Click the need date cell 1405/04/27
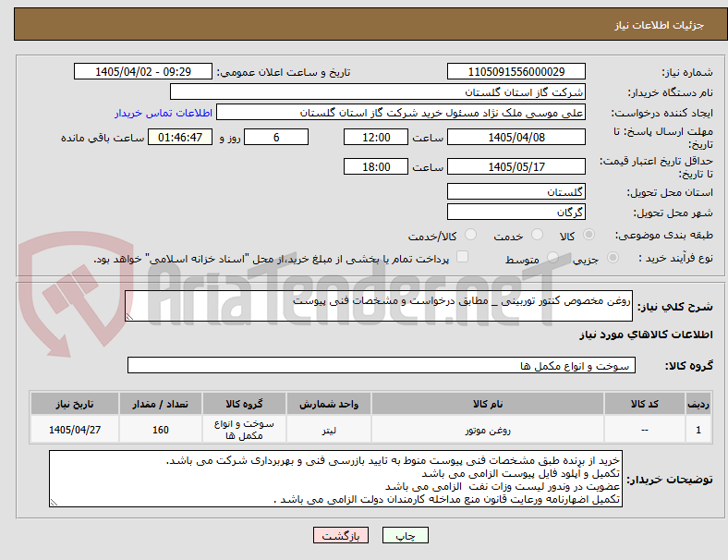The image size is (728, 560). pos(75,430)
